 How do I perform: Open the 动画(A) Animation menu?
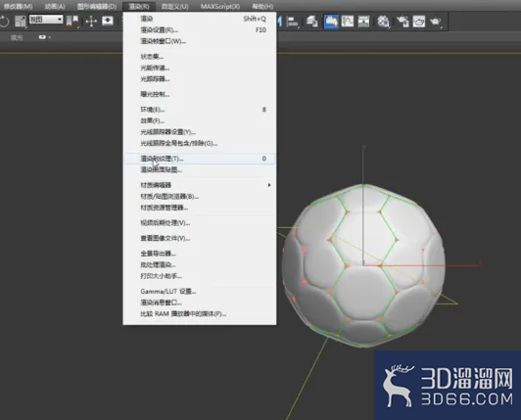(x=55, y=6)
